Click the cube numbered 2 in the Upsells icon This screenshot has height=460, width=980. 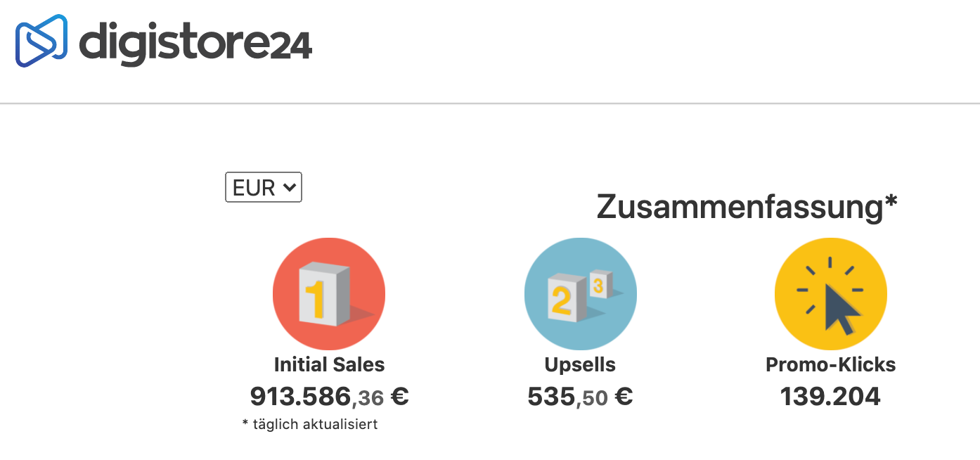pyautogui.click(x=566, y=300)
